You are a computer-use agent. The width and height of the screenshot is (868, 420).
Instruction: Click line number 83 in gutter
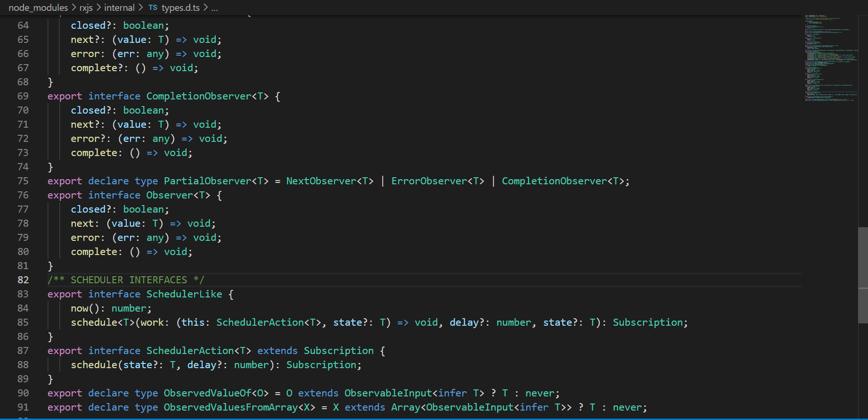pyautogui.click(x=23, y=294)
